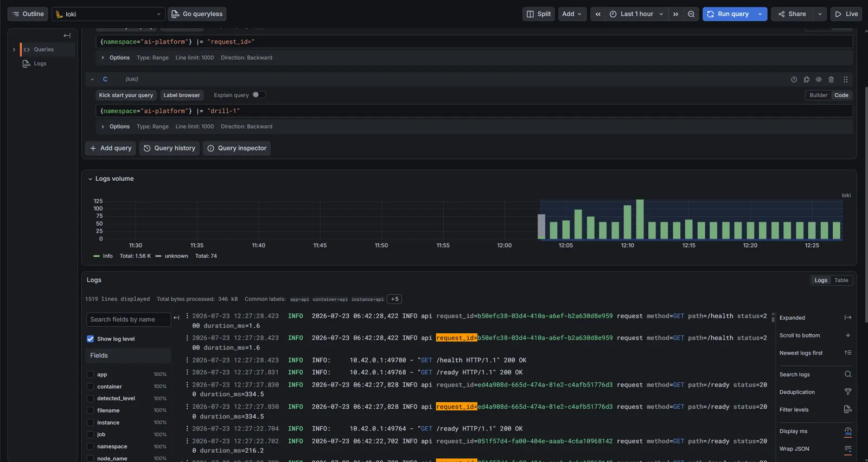This screenshot has height=462, width=868.
Task: Select Logs in outline
Action: click(x=40, y=64)
